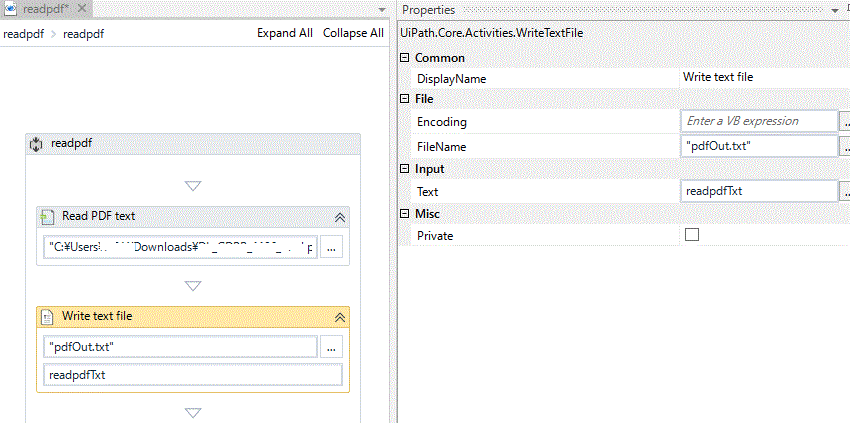
Task: Click the readpdfTxt field in the activity
Action: click(x=193, y=375)
